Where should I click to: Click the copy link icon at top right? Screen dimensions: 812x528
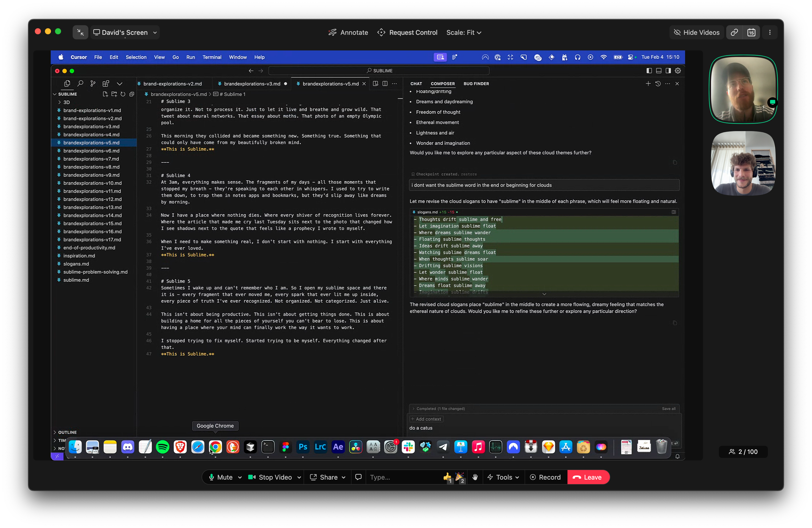click(734, 32)
